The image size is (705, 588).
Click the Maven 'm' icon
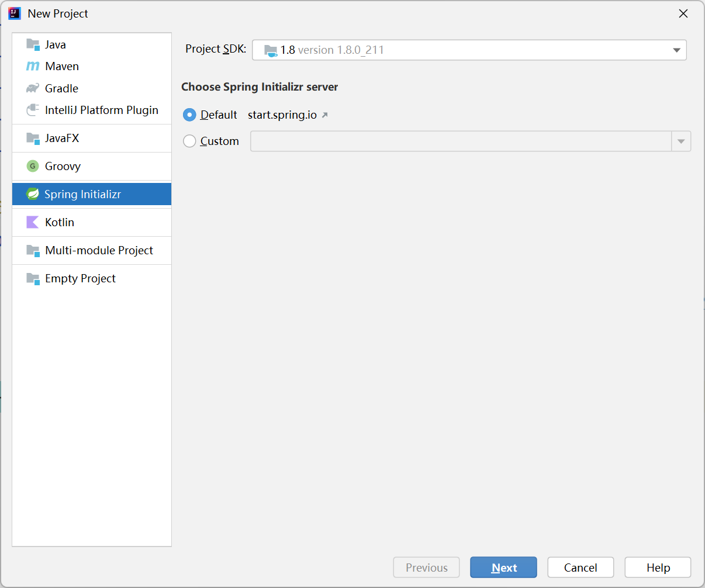[33, 67]
